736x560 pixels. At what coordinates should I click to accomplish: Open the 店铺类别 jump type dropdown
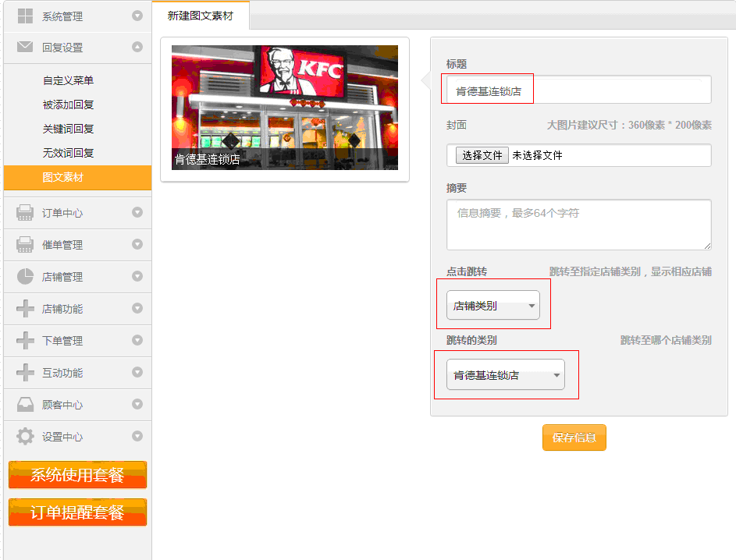pos(492,305)
